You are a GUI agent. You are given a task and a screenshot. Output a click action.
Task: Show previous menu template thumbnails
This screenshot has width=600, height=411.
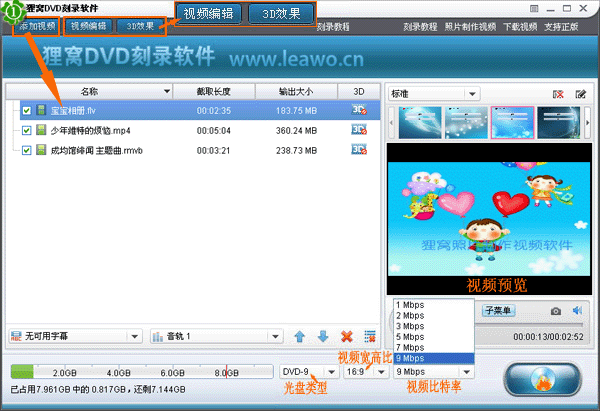[x=391, y=123]
